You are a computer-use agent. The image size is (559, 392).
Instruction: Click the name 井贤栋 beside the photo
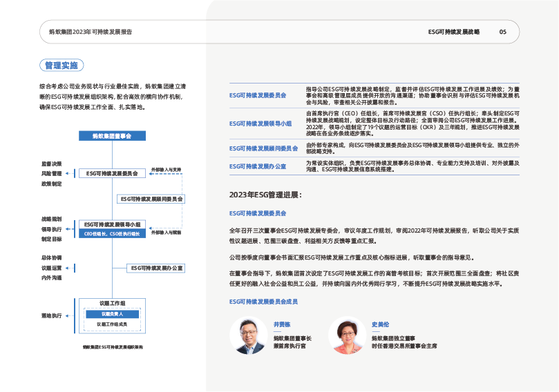coord(281,324)
